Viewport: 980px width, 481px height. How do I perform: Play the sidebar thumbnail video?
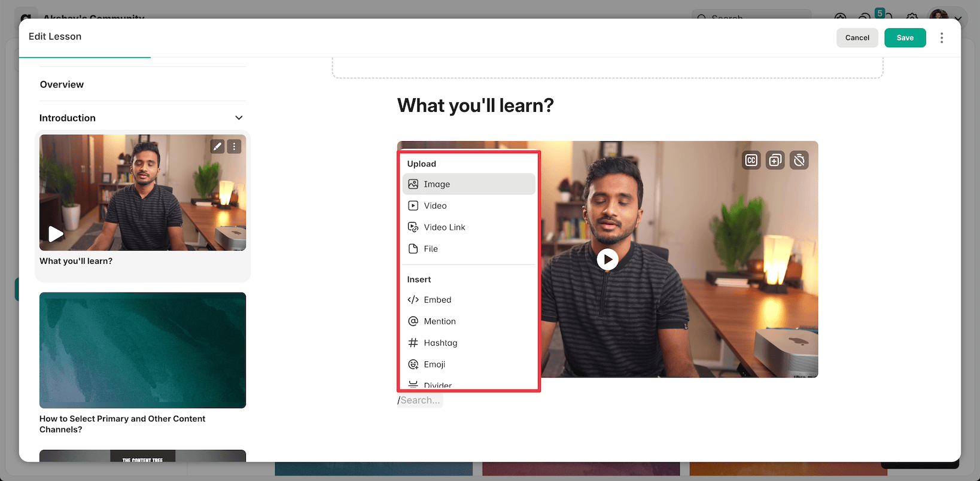56,234
